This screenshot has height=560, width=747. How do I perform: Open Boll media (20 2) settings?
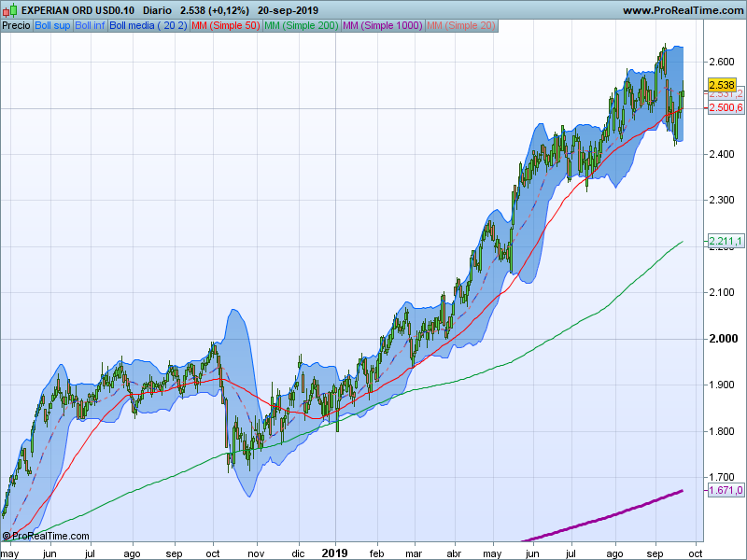pyautogui.click(x=148, y=26)
